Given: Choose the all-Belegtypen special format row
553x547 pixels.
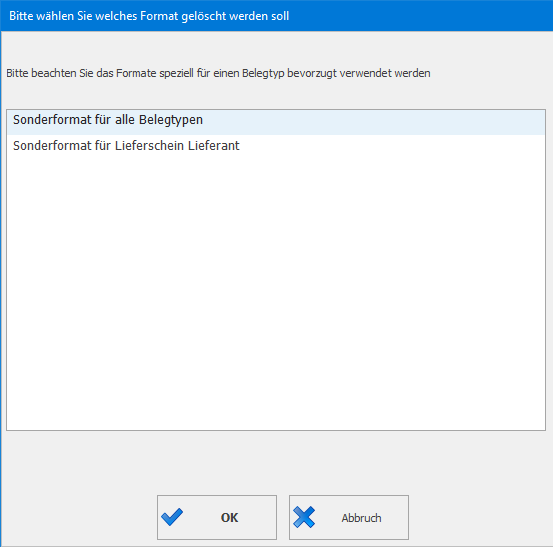Looking at the screenshot, I should click(x=276, y=122).
